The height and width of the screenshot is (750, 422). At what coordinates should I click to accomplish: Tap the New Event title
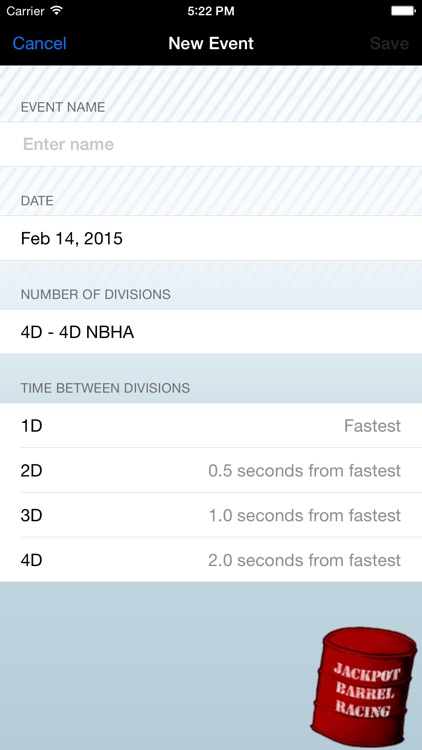pos(211,44)
